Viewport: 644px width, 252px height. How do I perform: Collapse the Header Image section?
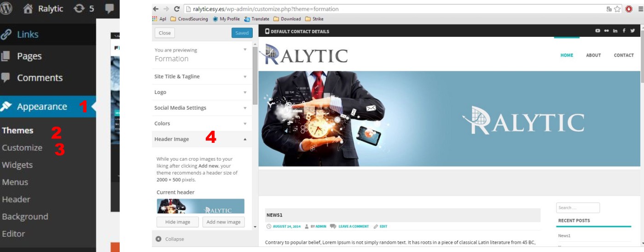click(202, 139)
